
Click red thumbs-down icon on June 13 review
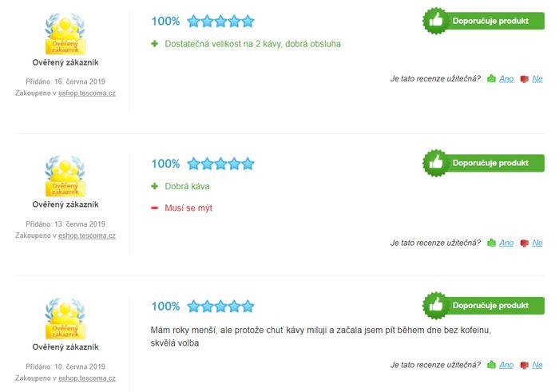(524, 243)
